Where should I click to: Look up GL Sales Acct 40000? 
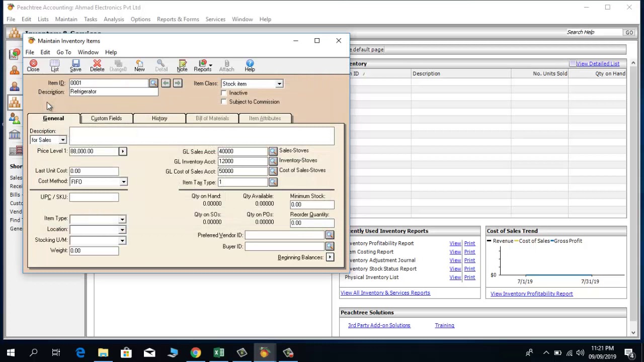click(x=273, y=151)
